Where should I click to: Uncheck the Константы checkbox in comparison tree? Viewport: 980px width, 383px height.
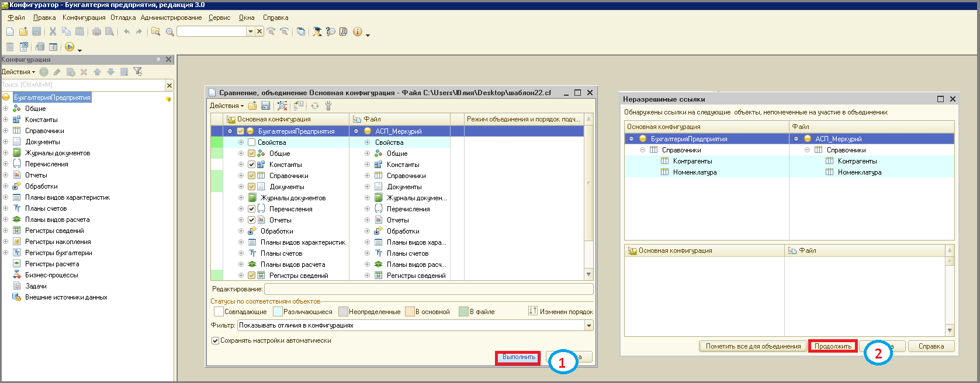tap(252, 165)
